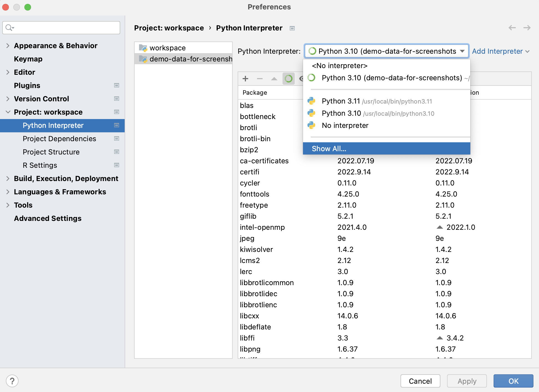Click the OK button

513,381
